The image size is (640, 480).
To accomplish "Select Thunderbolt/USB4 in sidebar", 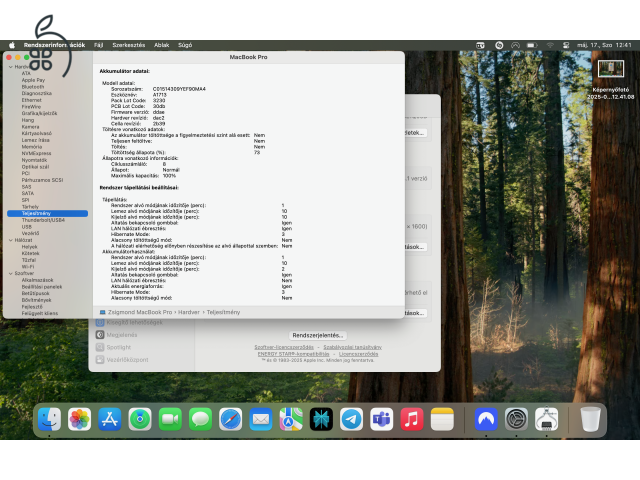I will (43, 220).
